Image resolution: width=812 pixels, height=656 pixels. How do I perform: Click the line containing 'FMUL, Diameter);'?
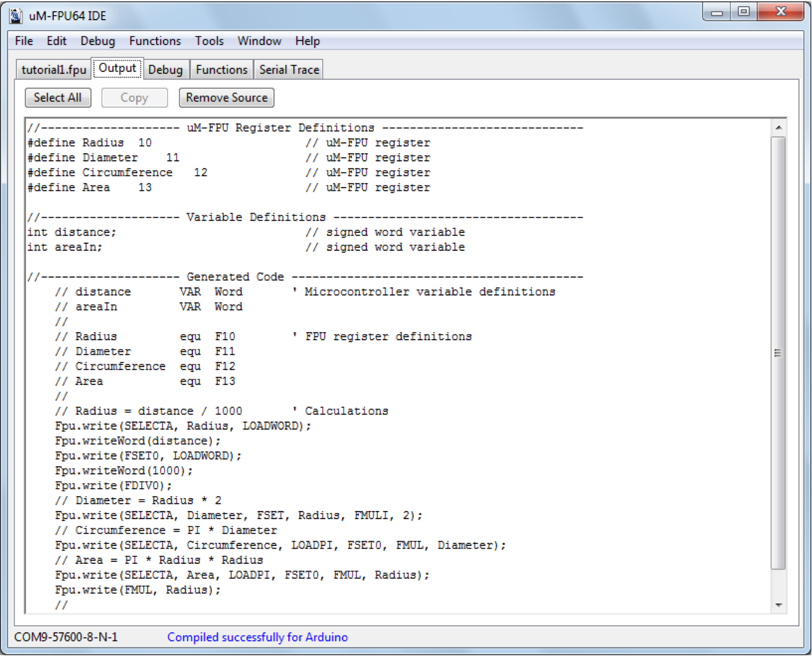click(x=281, y=545)
